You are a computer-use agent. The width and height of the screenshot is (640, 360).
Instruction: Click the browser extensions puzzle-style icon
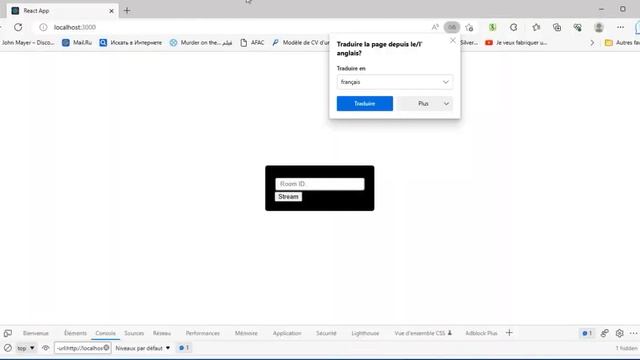pyautogui.click(x=513, y=27)
